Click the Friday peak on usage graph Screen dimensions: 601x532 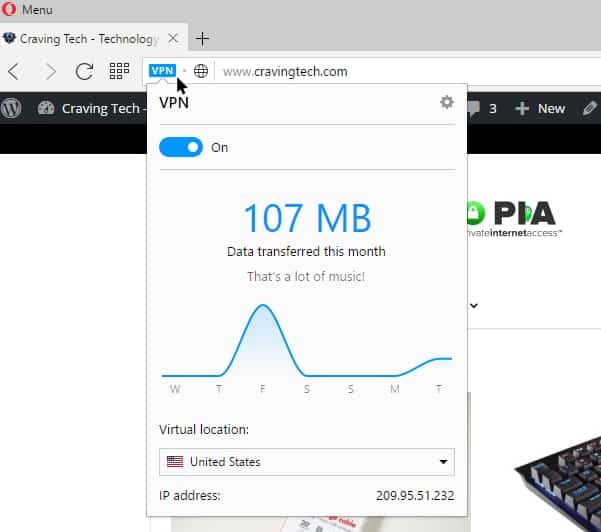click(x=263, y=307)
